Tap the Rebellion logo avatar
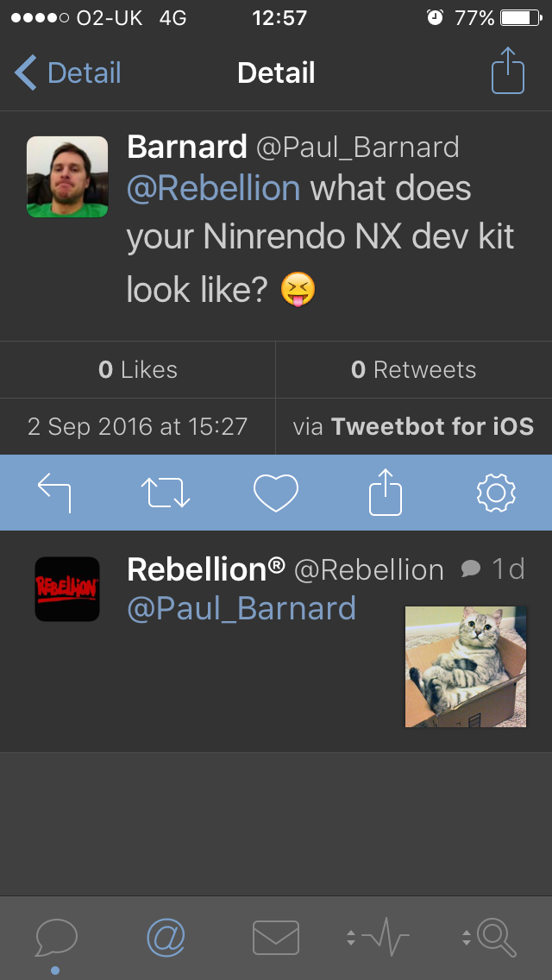 tap(67, 589)
